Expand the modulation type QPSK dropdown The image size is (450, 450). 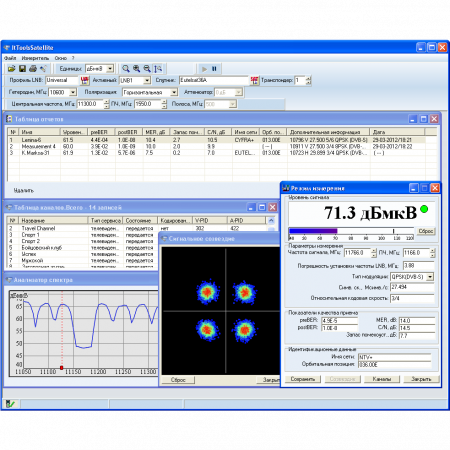[x=430, y=277]
